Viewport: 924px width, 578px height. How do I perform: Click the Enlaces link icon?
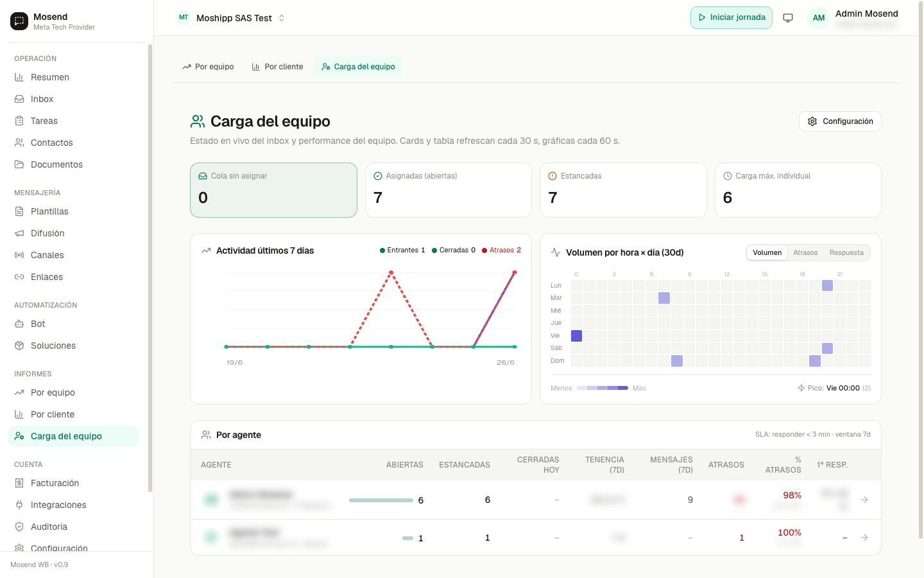pos(19,277)
